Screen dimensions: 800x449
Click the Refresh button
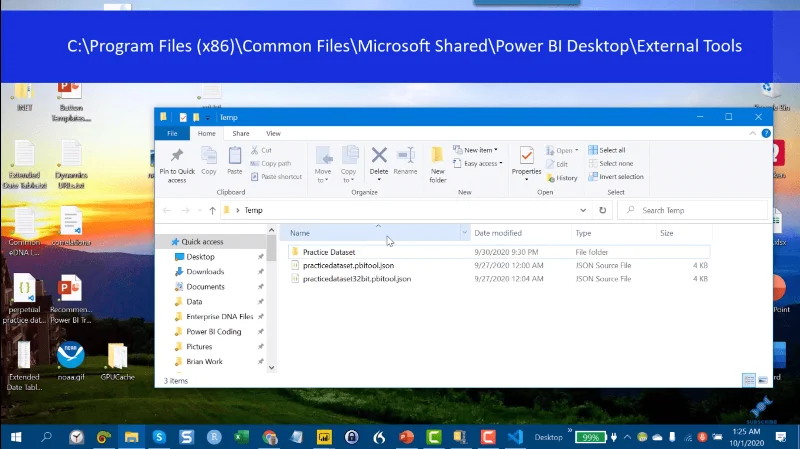(x=603, y=210)
